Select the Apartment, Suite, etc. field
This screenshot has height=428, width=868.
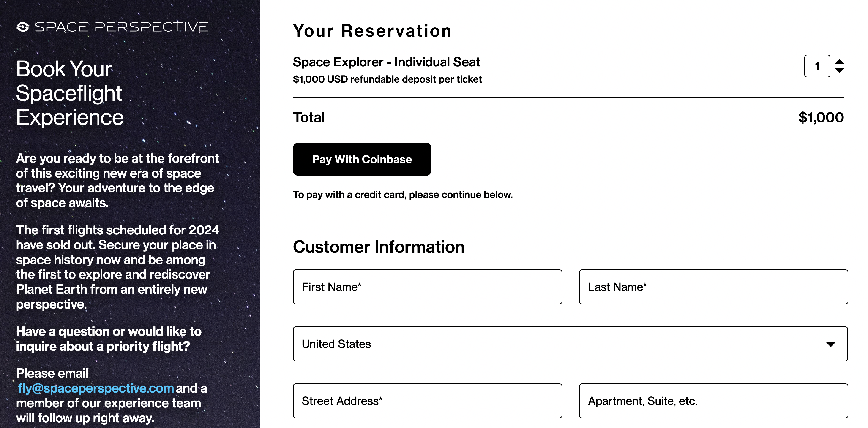point(713,401)
